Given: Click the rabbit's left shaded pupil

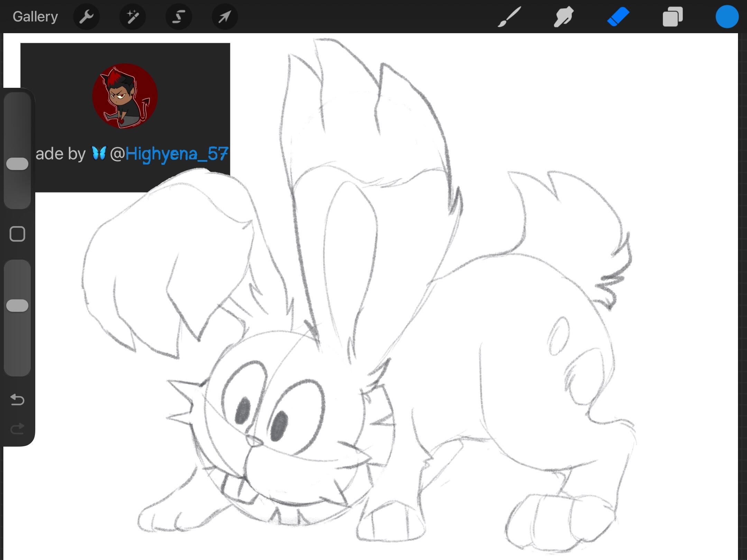Looking at the screenshot, I should coord(243,410).
